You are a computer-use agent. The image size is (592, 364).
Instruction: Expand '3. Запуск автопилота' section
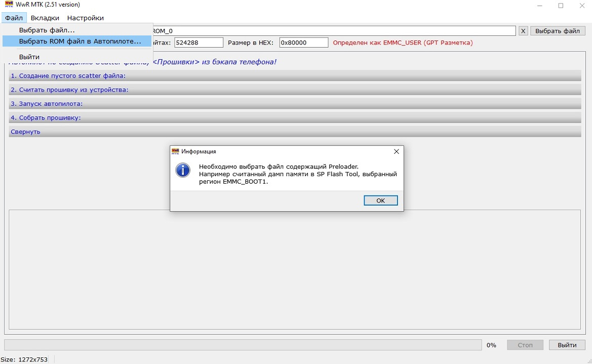tap(295, 103)
